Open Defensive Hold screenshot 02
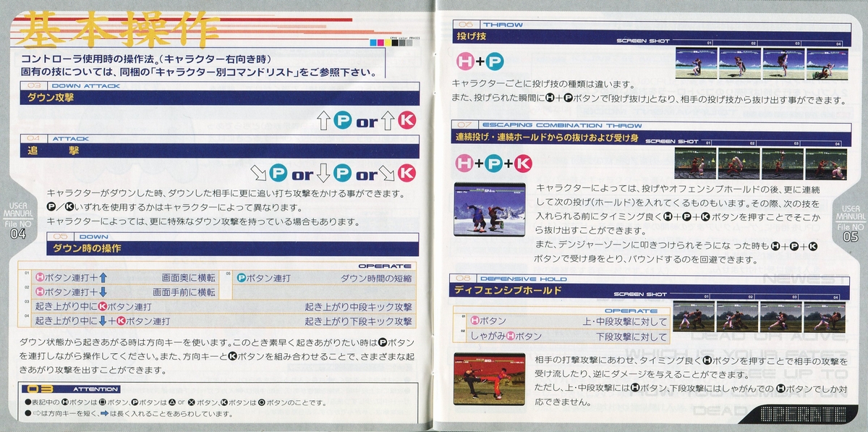The image size is (868, 432). 737,316
